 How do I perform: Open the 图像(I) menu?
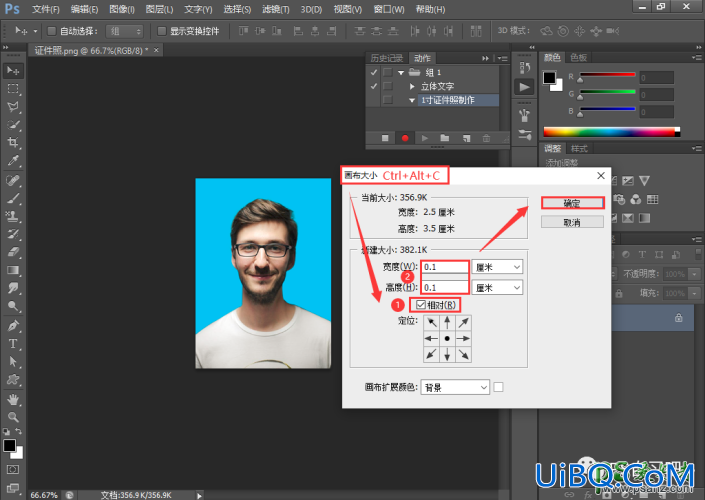[x=122, y=9]
